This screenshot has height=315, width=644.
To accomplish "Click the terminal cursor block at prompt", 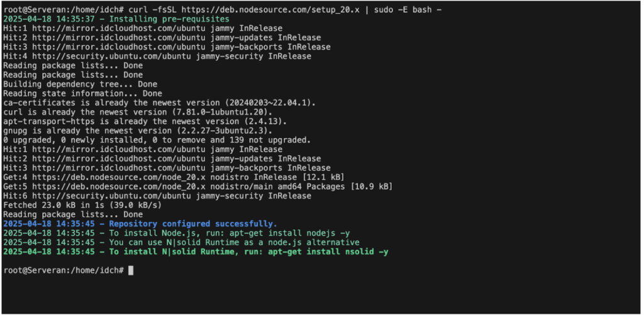I will click(x=131, y=270).
